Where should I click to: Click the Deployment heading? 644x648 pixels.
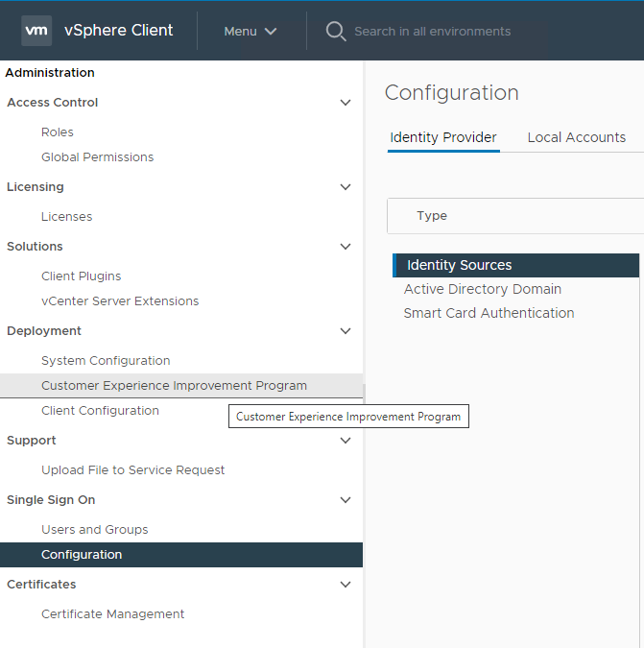tap(44, 331)
